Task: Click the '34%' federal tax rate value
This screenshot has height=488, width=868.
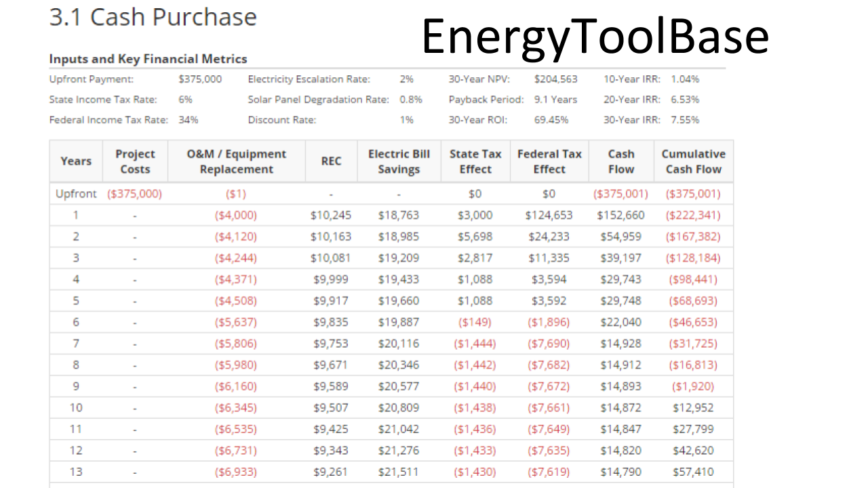Action: click(x=189, y=119)
